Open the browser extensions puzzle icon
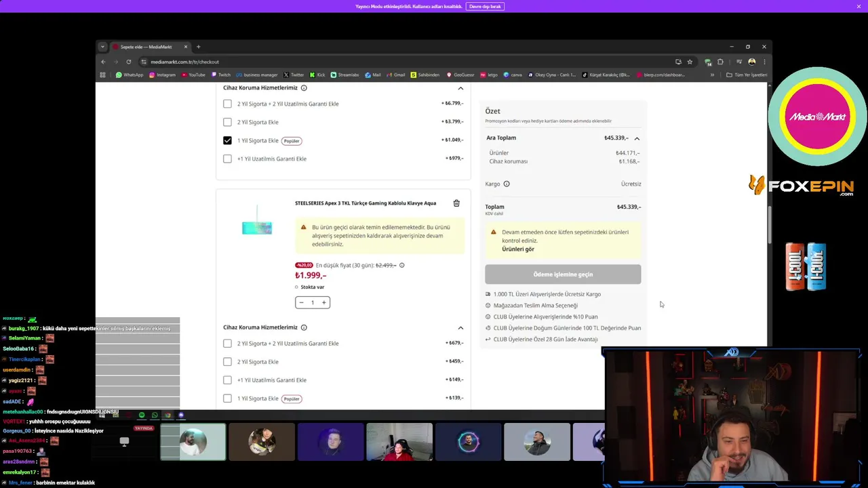The image size is (868, 488). point(720,62)
